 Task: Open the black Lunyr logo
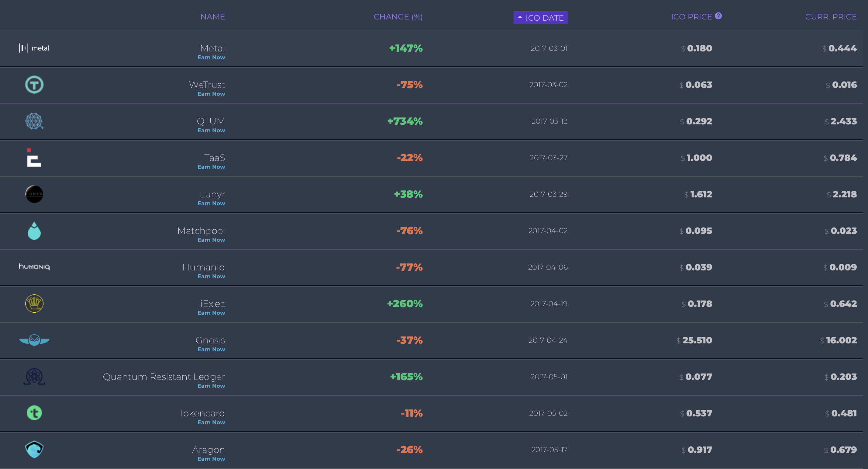tap(34, 194)
